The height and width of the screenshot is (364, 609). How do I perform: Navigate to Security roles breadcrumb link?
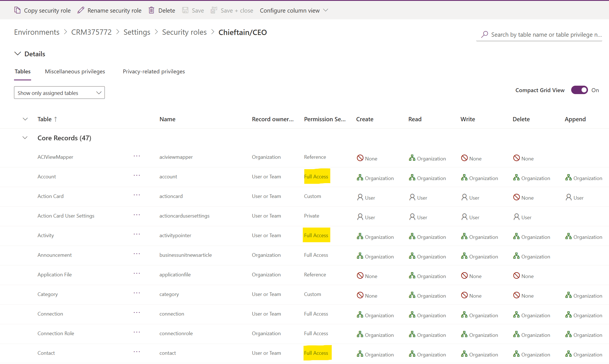tap(184, 32)
